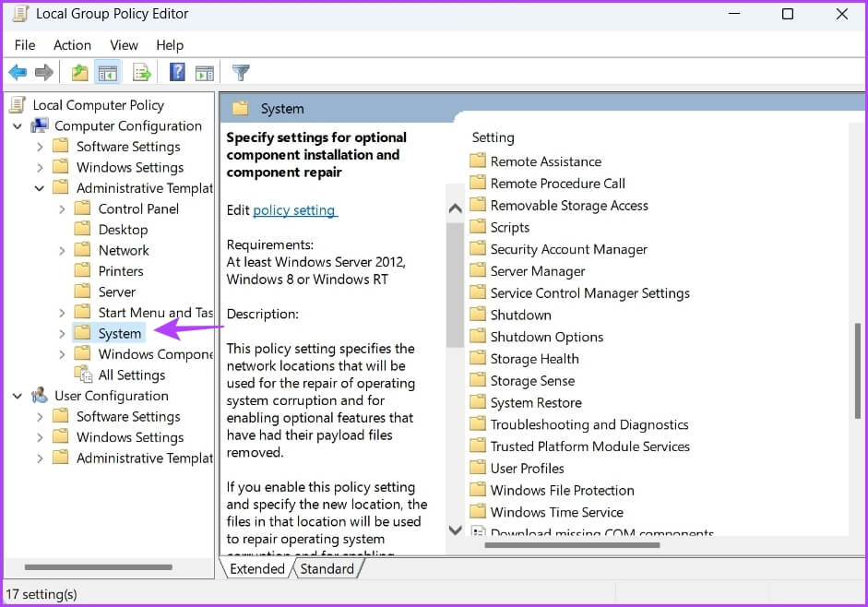Open the Help menu
Image resolution: width=868 pixels, height=607 pixels.
[170, 45]
